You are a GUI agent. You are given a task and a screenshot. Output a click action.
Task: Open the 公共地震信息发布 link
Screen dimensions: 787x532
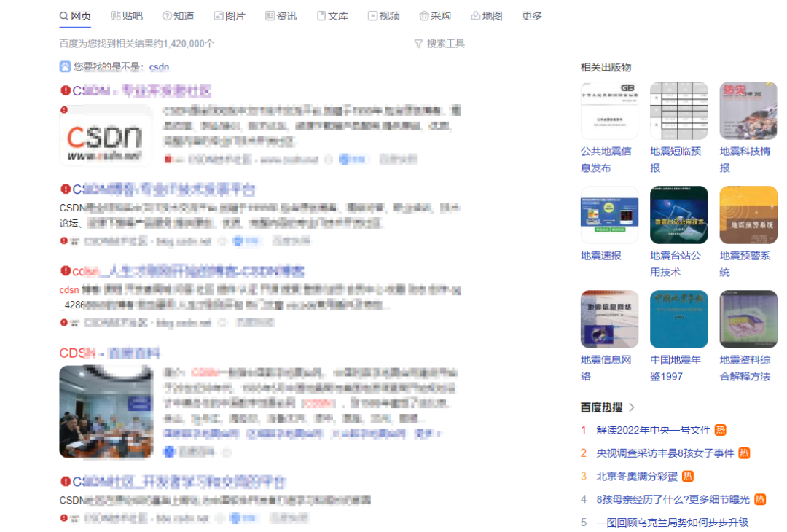606,160
